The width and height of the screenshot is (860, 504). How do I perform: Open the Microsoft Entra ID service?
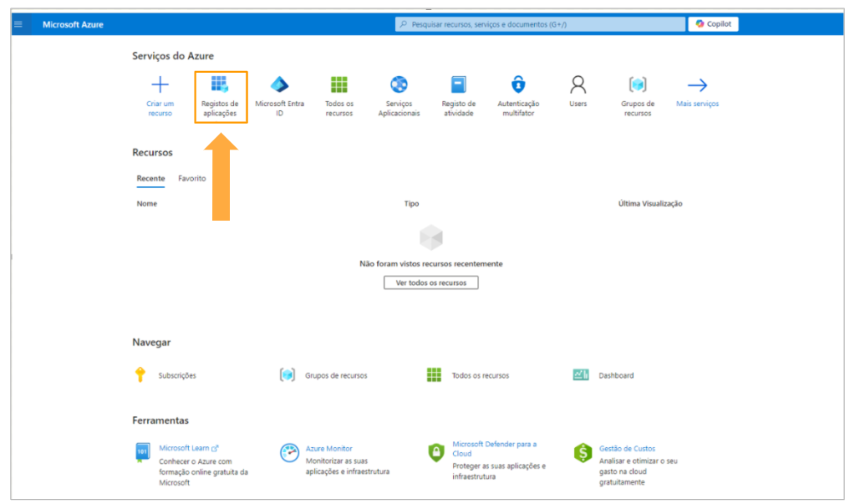(279, 85)
